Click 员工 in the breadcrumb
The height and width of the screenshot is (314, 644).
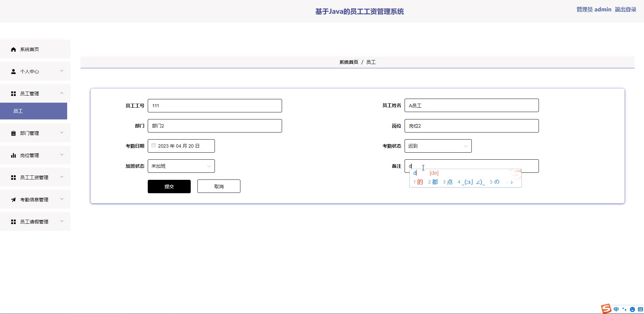coord(371,62)
